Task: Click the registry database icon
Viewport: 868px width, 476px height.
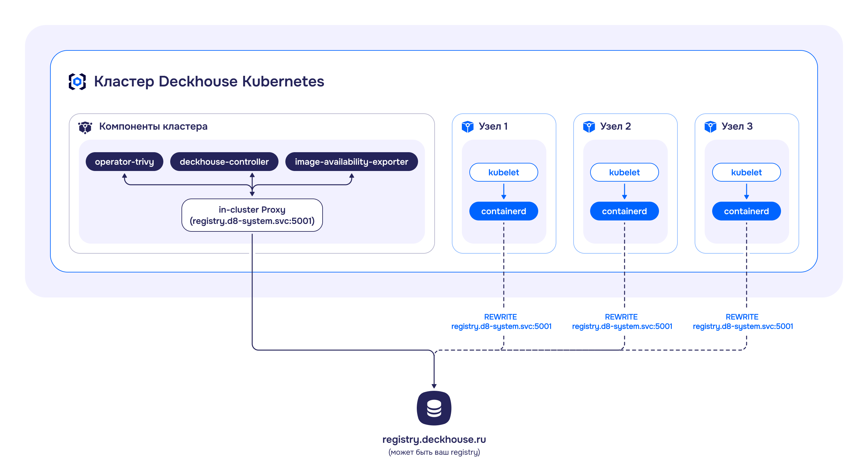Action: tap(434, 408)
